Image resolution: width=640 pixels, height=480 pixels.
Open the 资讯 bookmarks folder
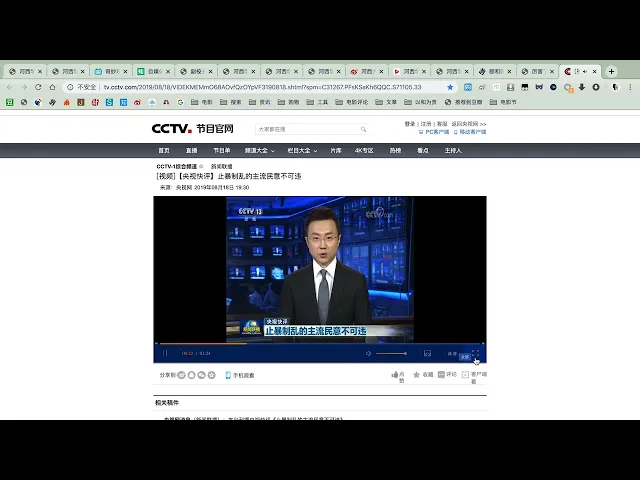pyautogui.click(x=260, y=102)
